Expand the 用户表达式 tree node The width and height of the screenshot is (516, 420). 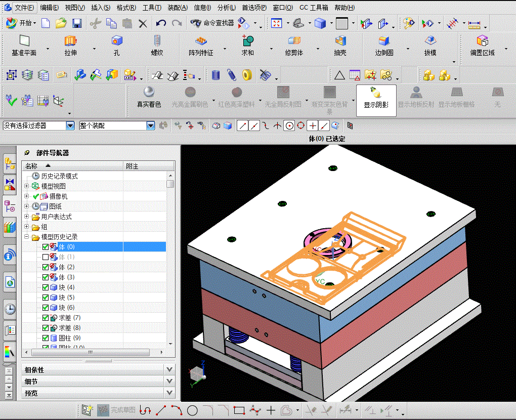pyautogui.click(x=27, y=217)
